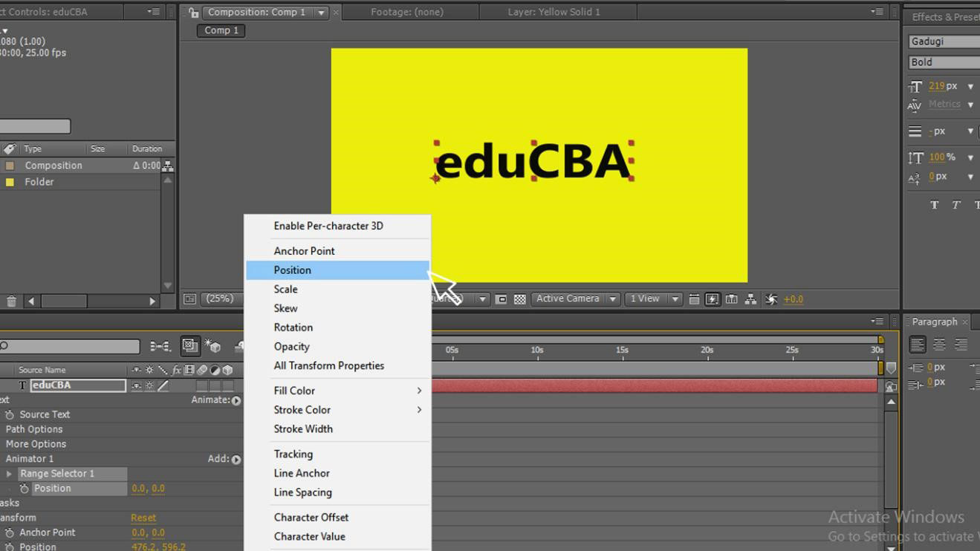Open the 1 View layout dropdown
The image size is (980, 551).
(653, 299)
